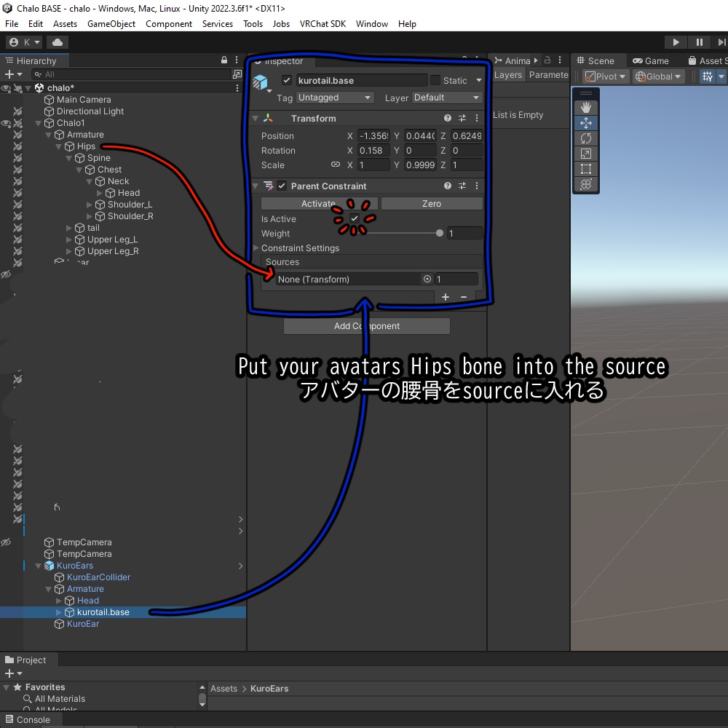Open the Component menu
Screen dimensions: 728x728
(169, 24)
